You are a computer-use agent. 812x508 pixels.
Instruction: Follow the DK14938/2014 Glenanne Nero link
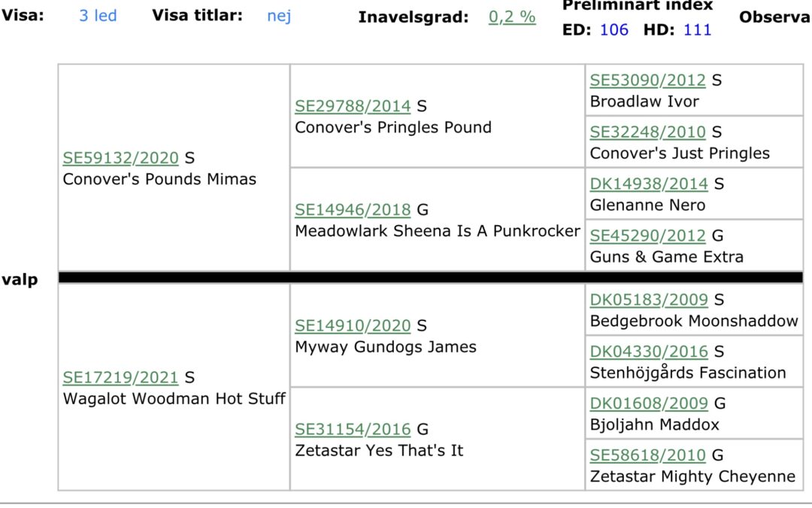click(649, 184)
